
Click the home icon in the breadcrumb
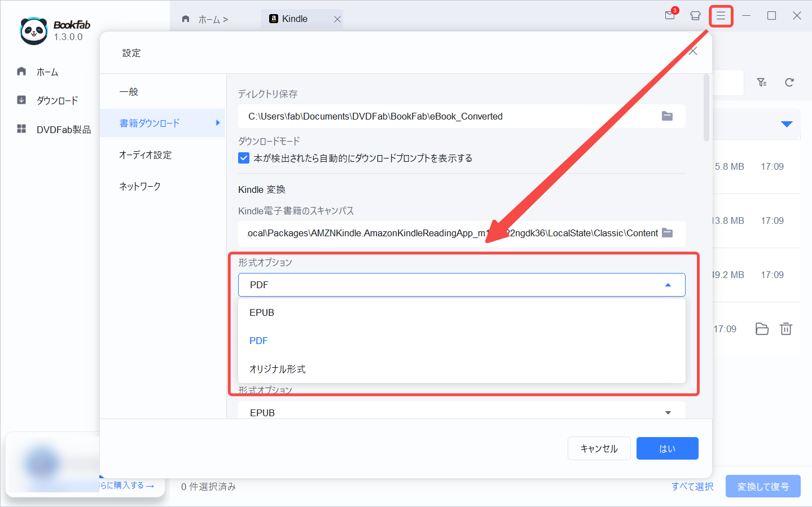tap(186, 19)
